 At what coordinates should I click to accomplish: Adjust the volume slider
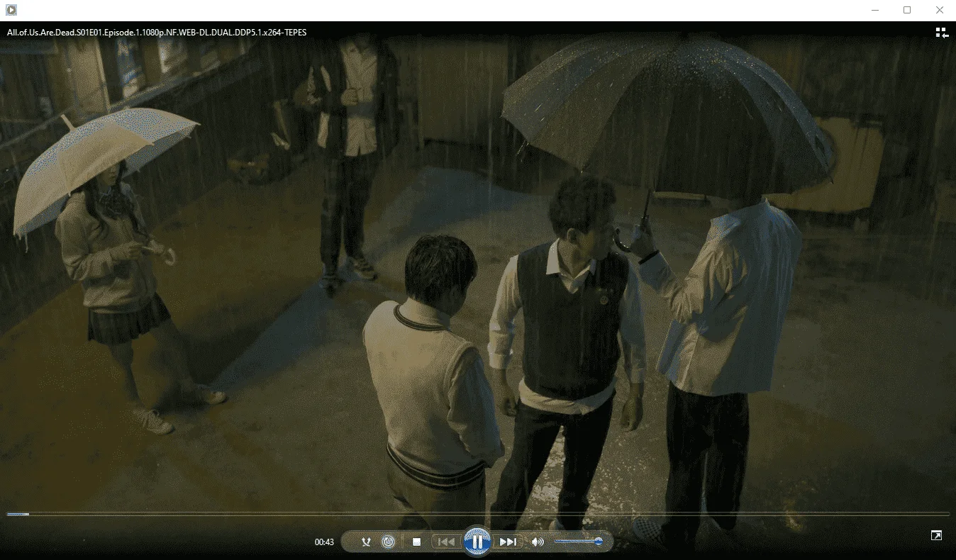click(x=578, y=542)
